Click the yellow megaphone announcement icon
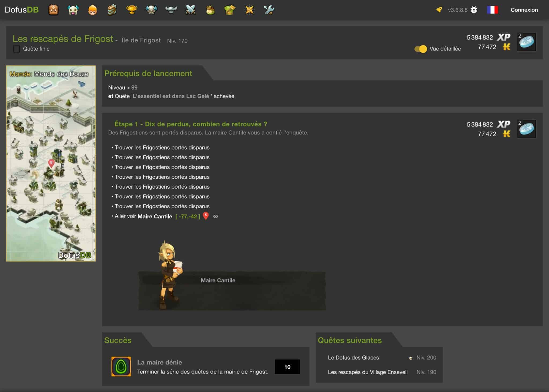The image size is (549, 392). pos(439,10)
